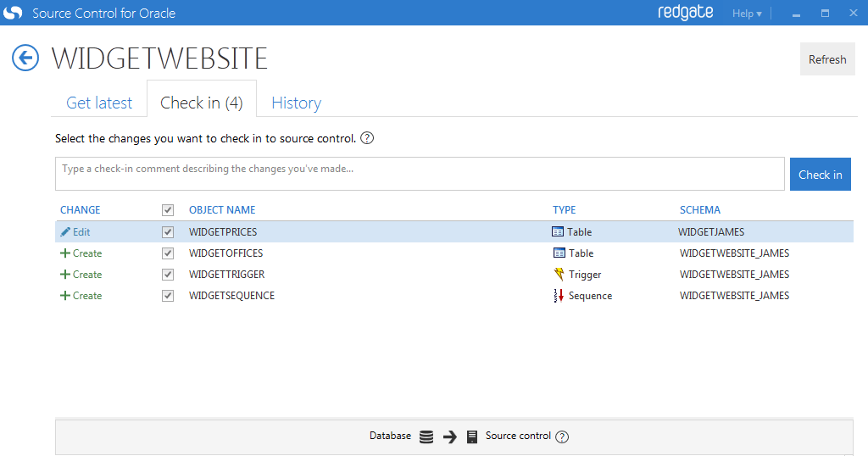Click the Sequence type icon
Viewport: 868px width, 456px height.
pos(559,296)
